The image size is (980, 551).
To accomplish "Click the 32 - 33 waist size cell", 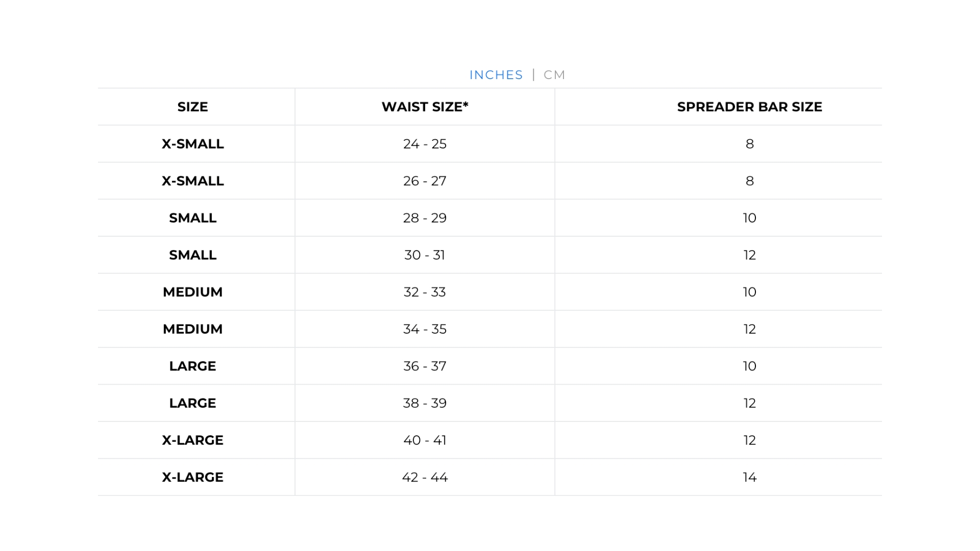I will tap(425, 292).
